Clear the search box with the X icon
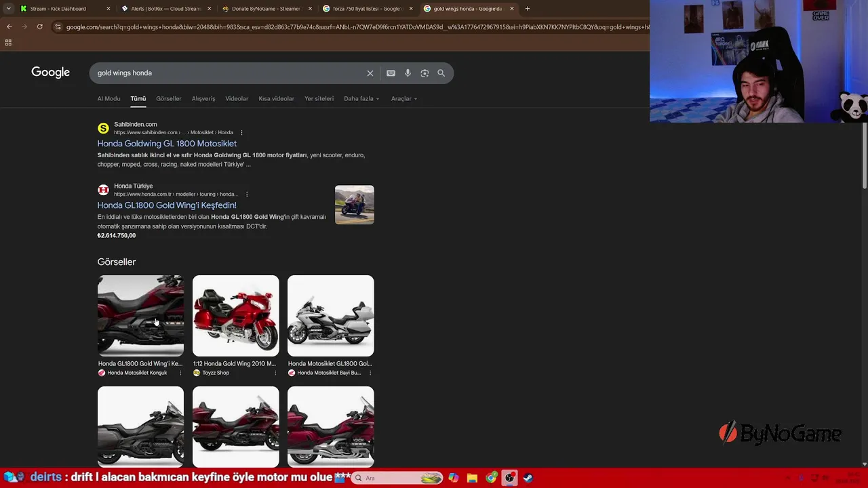868x488 pixels. [x=370, y=73]
